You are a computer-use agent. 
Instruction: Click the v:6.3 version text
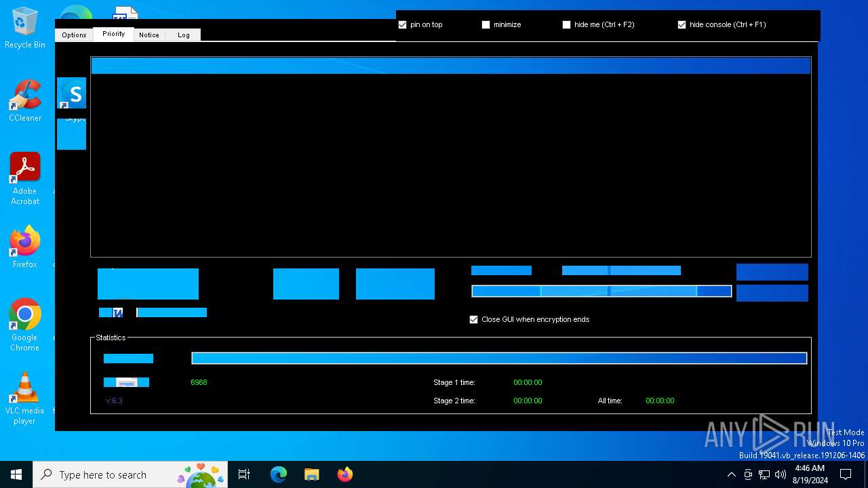(114, 401)
